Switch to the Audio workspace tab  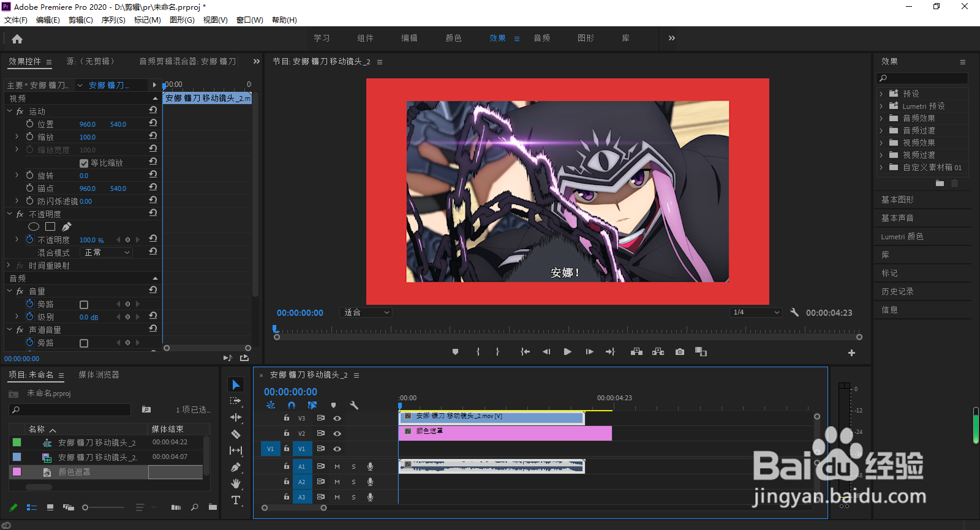[542, 38]
